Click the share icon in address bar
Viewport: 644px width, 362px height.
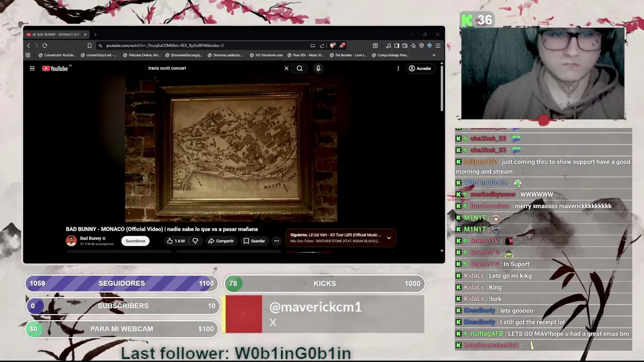(322, 46)
